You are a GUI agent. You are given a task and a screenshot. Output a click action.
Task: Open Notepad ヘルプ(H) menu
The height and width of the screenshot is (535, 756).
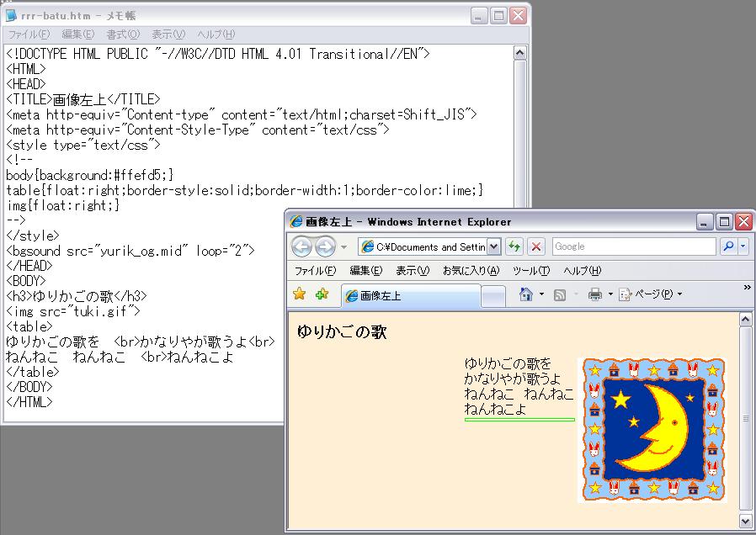tap(216, 34)
